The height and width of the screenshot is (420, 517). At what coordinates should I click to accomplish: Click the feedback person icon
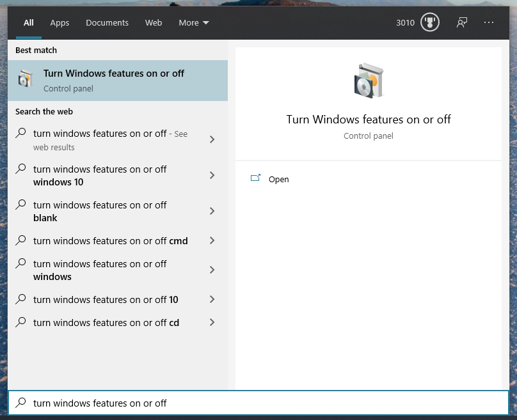tap(461, 22)
